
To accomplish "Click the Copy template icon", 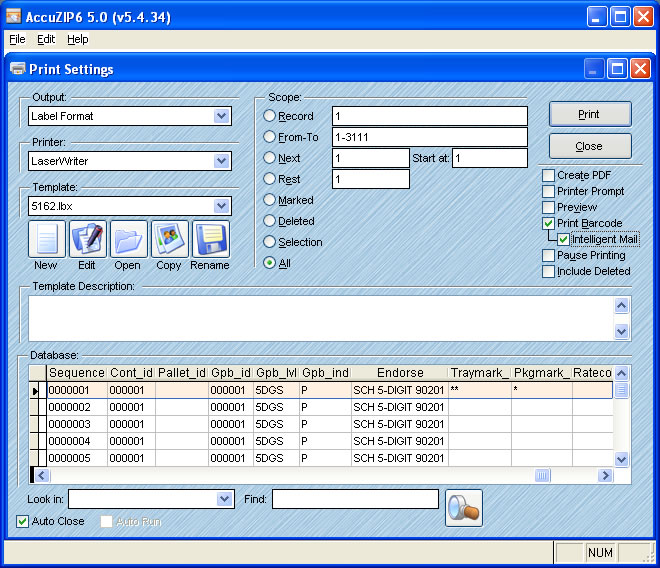I will [170, 239].
